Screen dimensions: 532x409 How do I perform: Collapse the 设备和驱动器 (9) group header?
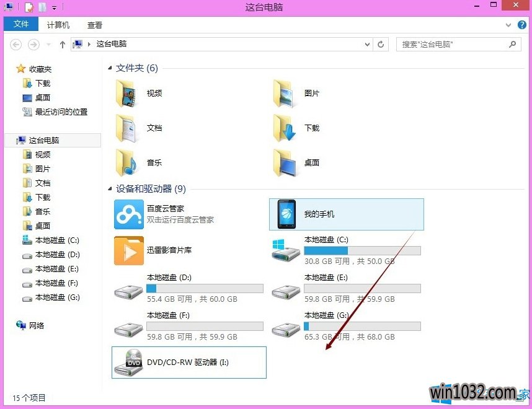pos(150,189)
